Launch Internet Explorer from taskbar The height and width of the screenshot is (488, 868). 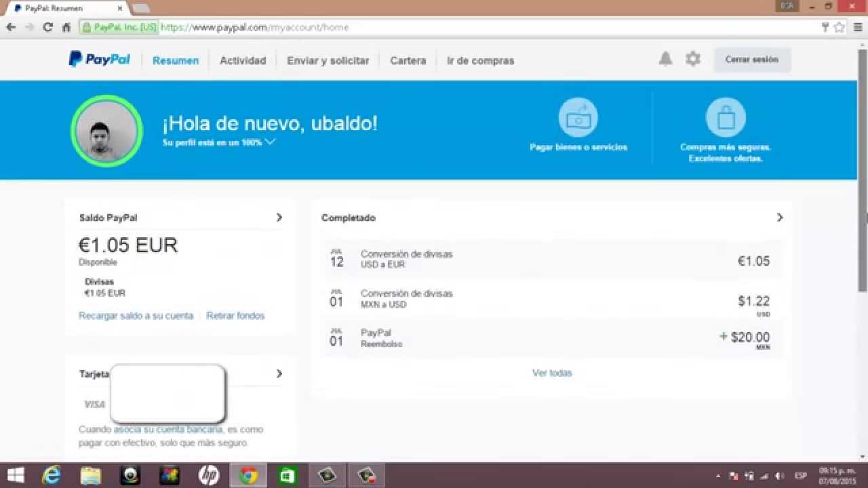[x=52, y=476]
